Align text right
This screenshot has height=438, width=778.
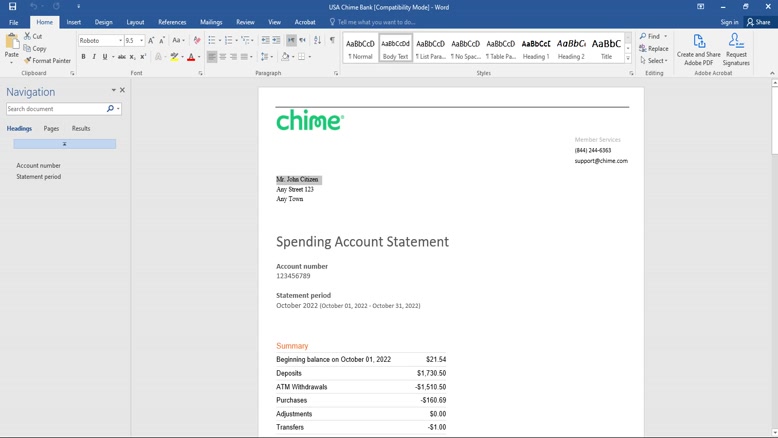tap(233, 57)
